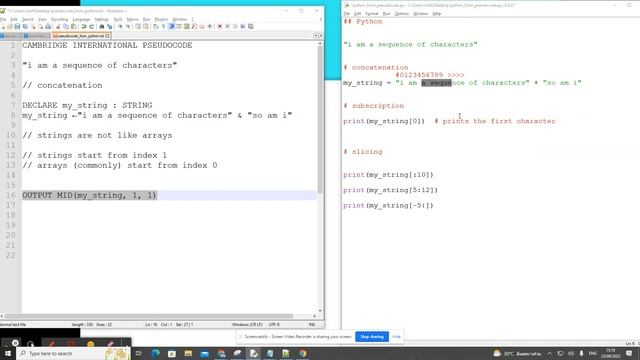
Task: Click the Redo arrow in Notepad++ toolbar
Action: pyautogui.click(x=91, y=27)
